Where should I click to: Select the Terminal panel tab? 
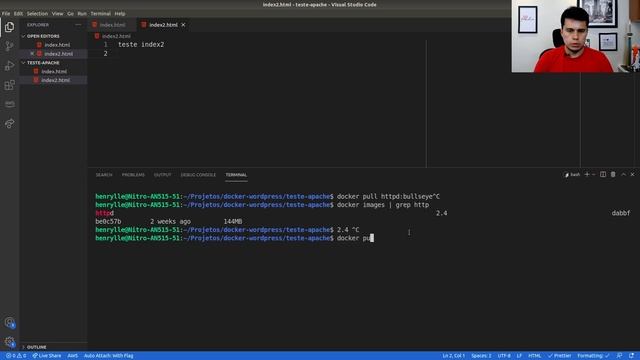pos(236,175)
